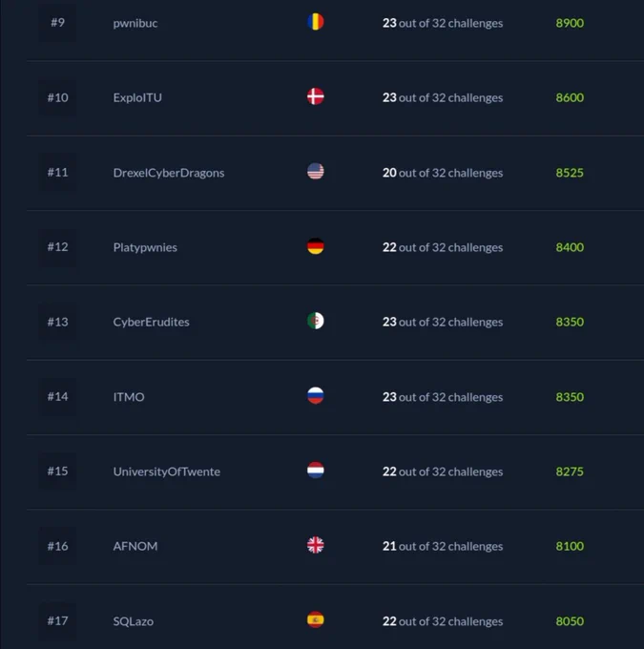Click the Germany flag for Platypwnies

tap(316, 246)
